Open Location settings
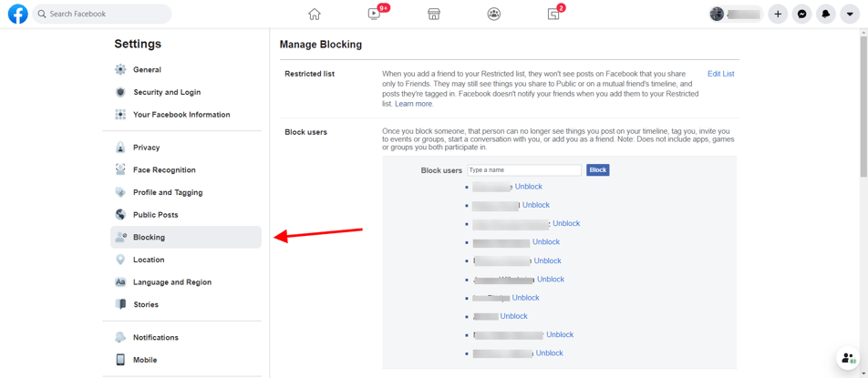This screenshot has height=378, width=868. [149, 260]
